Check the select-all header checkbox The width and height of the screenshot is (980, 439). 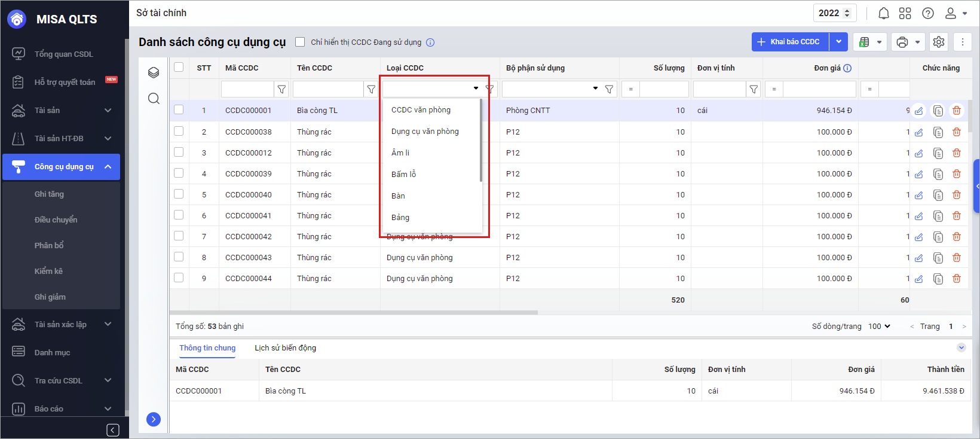tap(179, 67)
